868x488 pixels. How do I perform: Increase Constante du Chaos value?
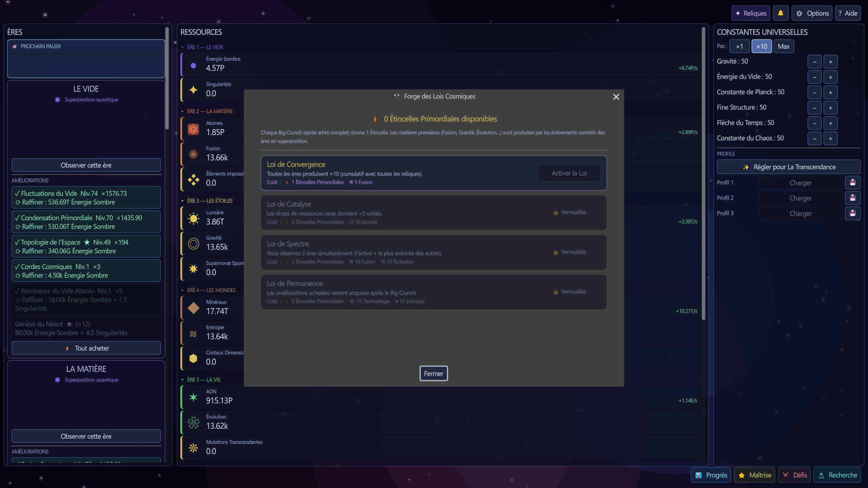(x=830, y=138)
